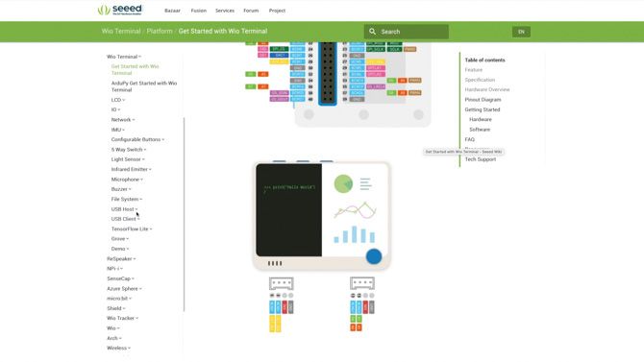Click the left Grove connector icon

pyautogui.click(x=282, y=283)
